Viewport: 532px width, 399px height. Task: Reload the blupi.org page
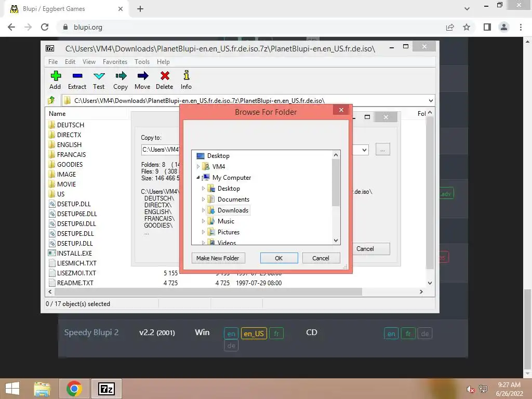(x=45, y=27)
